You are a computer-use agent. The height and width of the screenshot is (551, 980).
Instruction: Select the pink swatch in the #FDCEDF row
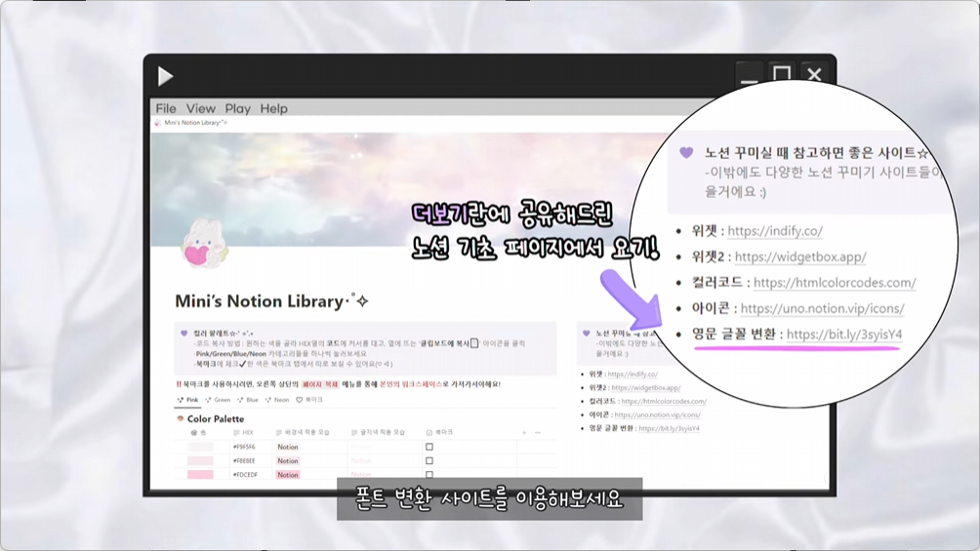pos(200,474)
